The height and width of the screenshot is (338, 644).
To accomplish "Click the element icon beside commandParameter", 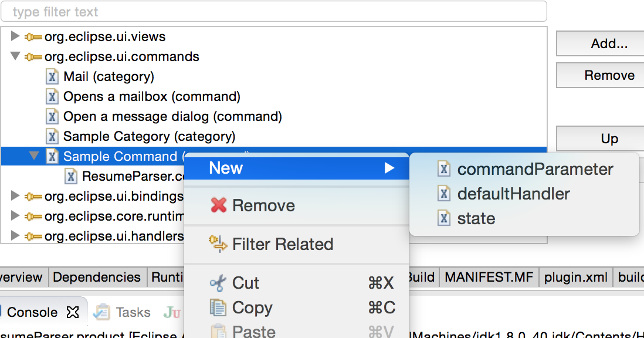I will pyautogui.click(x=443, y=169).
